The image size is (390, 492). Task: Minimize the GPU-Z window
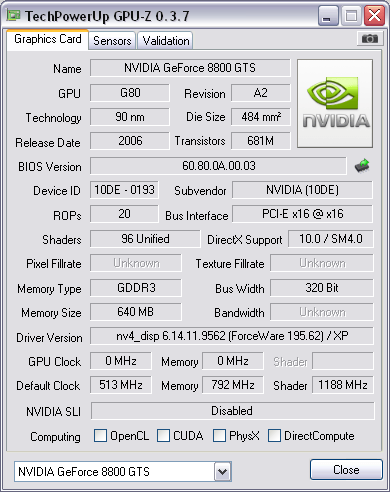328,15
